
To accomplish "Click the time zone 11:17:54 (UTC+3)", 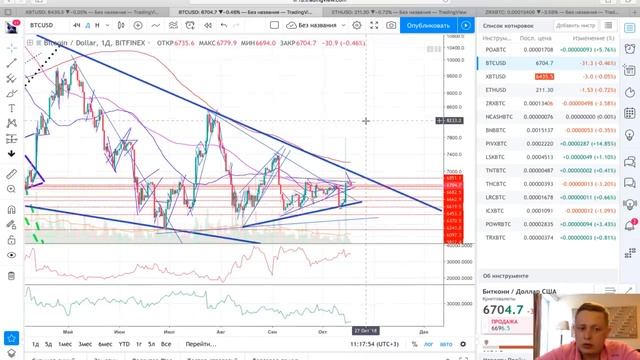I will point(374,344).
